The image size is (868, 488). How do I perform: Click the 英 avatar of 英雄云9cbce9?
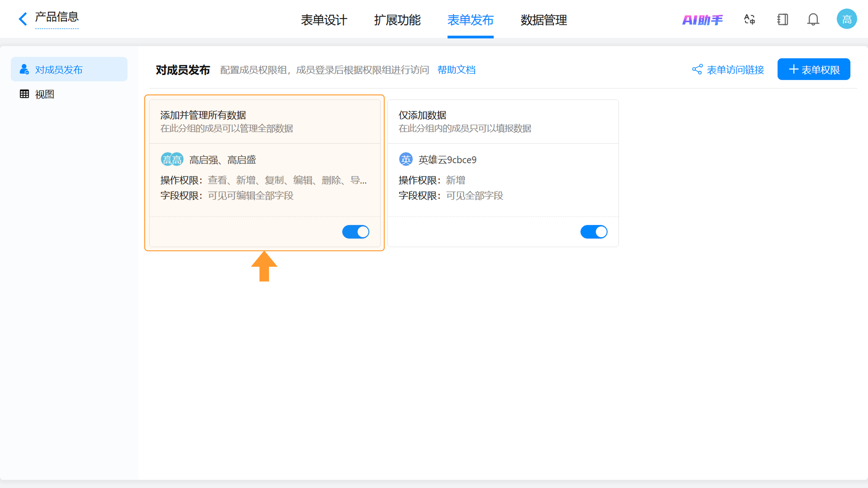coord(406,159)
